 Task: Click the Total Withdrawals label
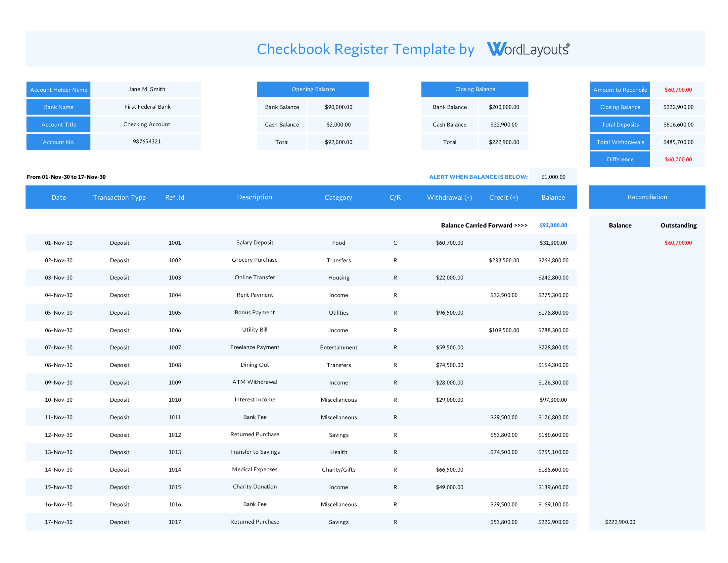619,142
